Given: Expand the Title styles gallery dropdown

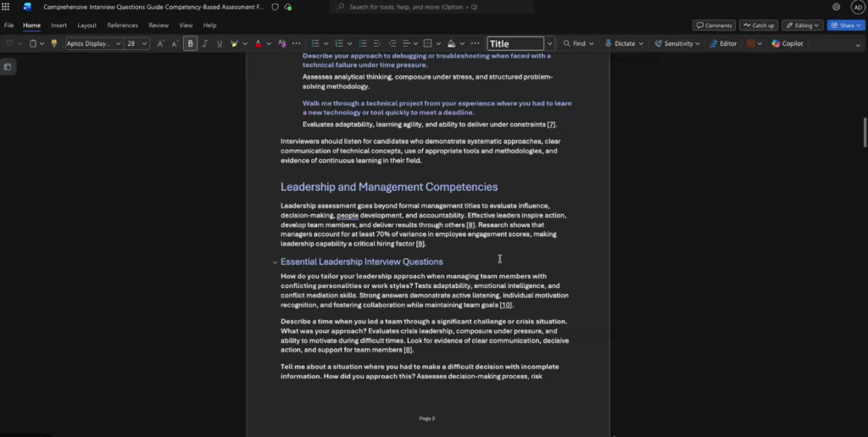Looking at the screenshot, I should (x=549, y=43).
